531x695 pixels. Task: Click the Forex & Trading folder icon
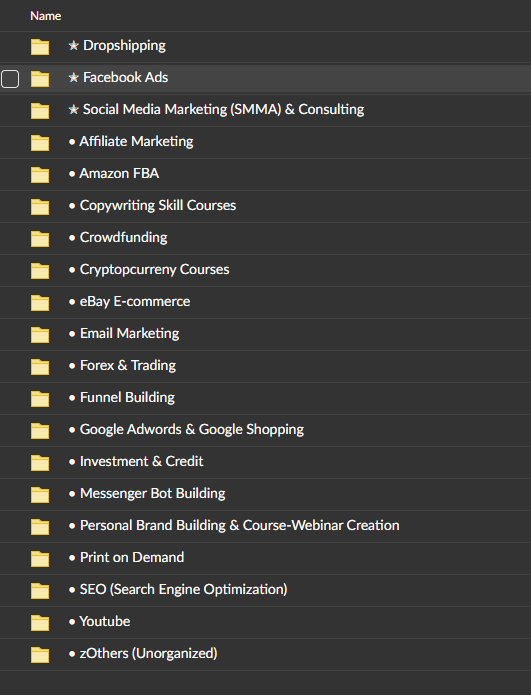(40, 367)
